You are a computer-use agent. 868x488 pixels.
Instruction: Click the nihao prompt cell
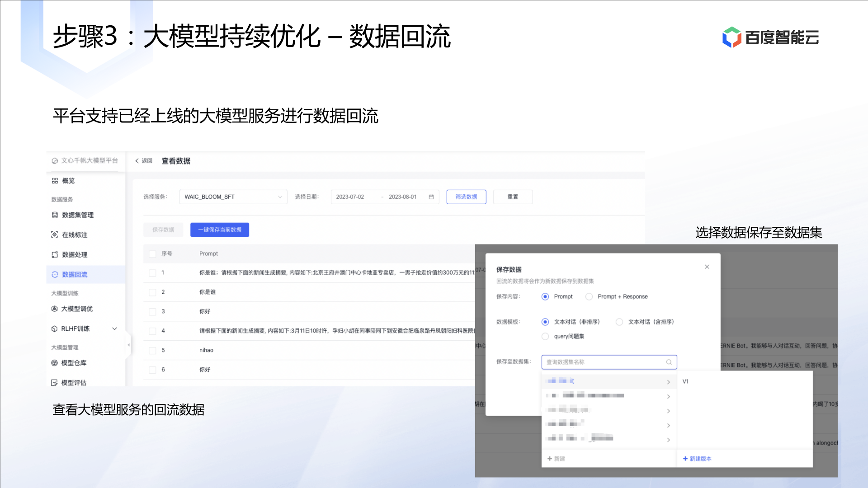tap(206, 351)
